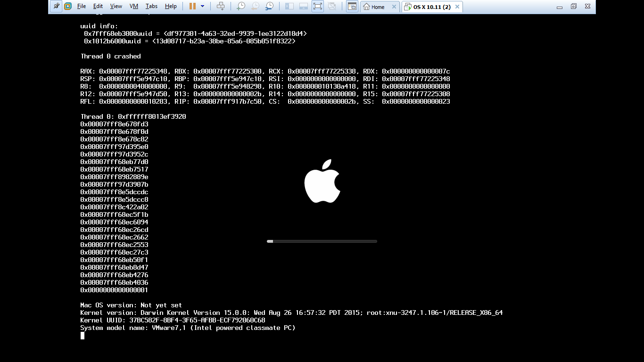The height and width of the screenshot is (362, 644).
Task: Revert to the previous snapshot
Action: pyautogui.click(x=255, y=6)
